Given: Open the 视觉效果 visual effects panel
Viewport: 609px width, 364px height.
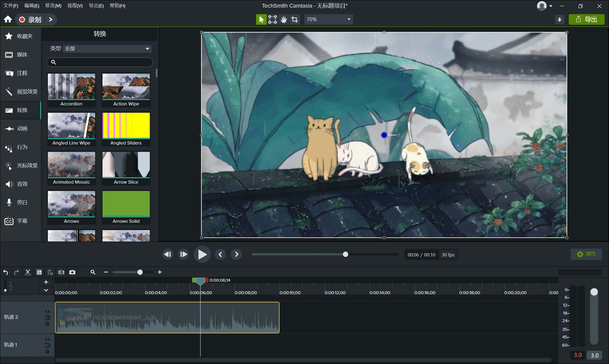Looking at the screenshot, I should 21,92.
